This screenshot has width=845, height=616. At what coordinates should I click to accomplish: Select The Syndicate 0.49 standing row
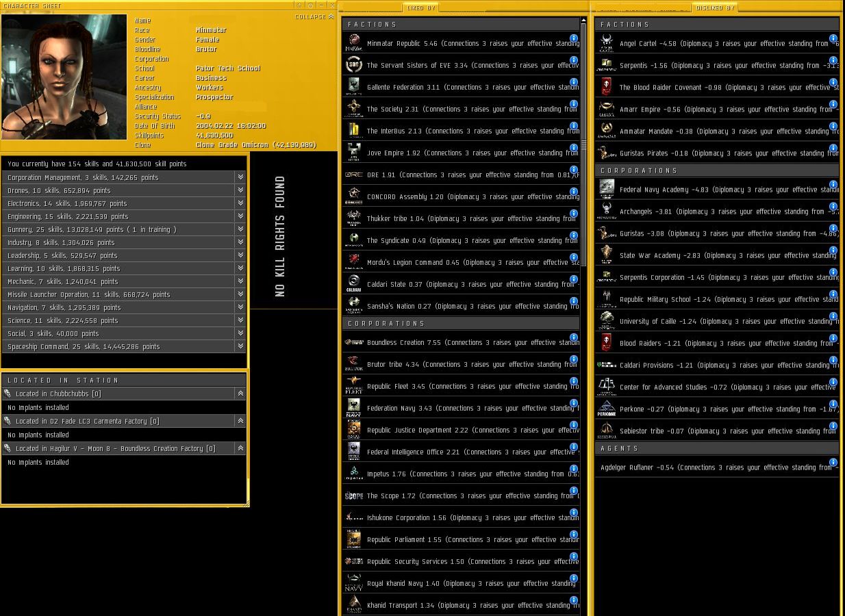(460, 240)
